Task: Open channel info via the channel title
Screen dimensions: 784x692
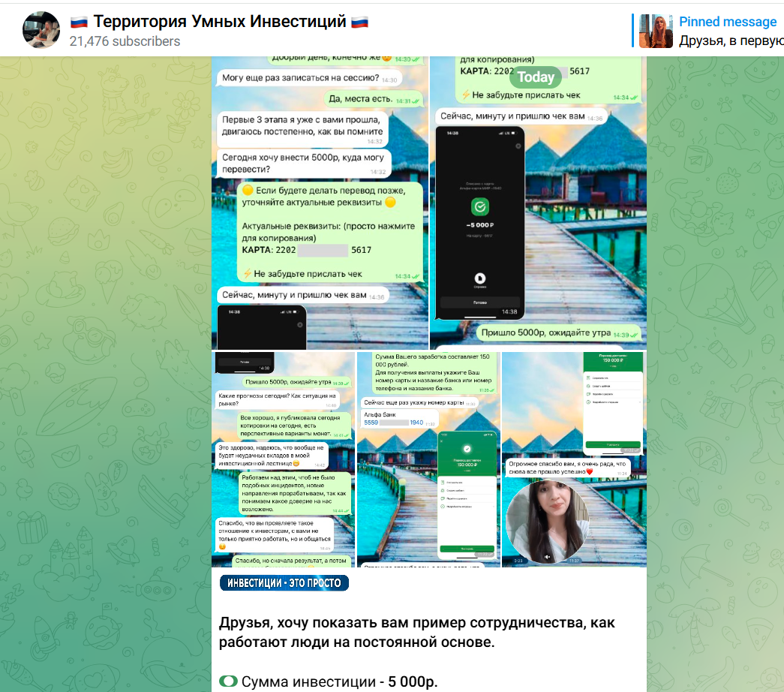Action: tap(219, 22)
